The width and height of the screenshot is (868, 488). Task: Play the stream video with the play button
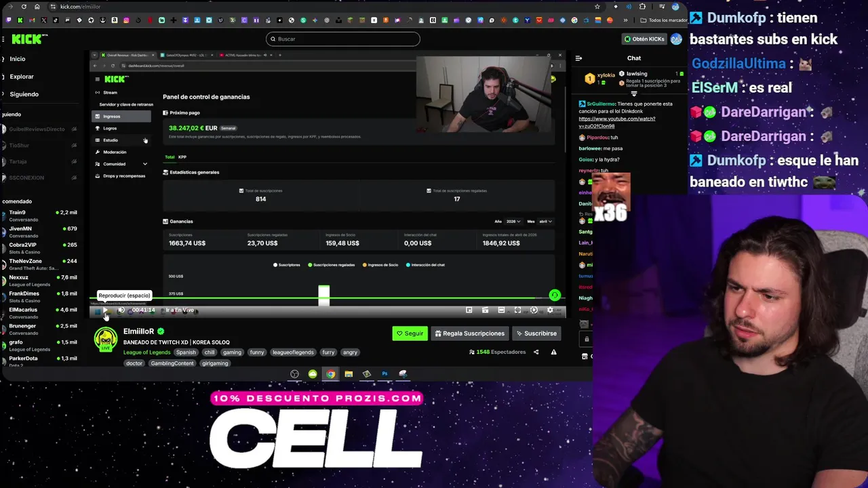pyautogui.click(x=105, y=310)
